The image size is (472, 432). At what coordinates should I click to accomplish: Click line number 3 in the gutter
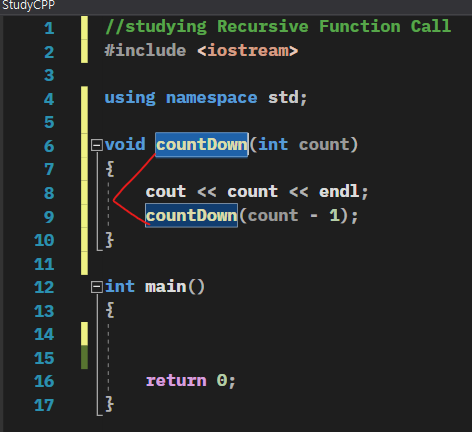coord(49,75)
